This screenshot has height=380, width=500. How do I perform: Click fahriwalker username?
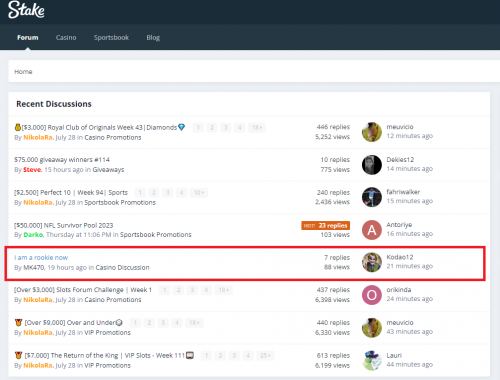(x=403, y=192)
